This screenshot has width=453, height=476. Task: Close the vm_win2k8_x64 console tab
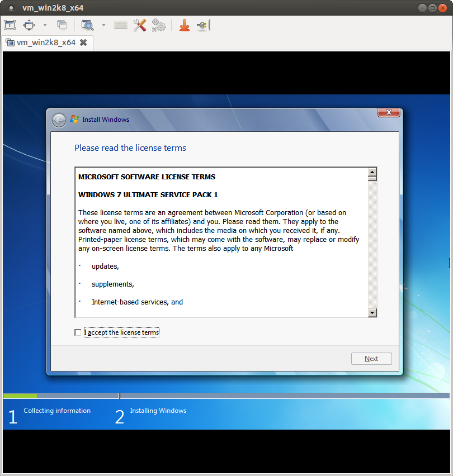point(83,42)
